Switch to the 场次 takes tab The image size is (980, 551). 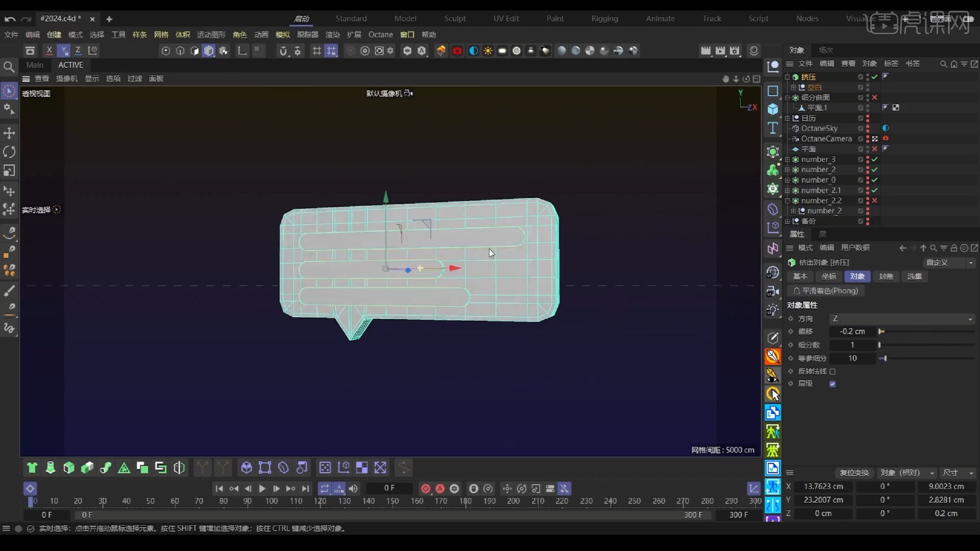(825, 50)
